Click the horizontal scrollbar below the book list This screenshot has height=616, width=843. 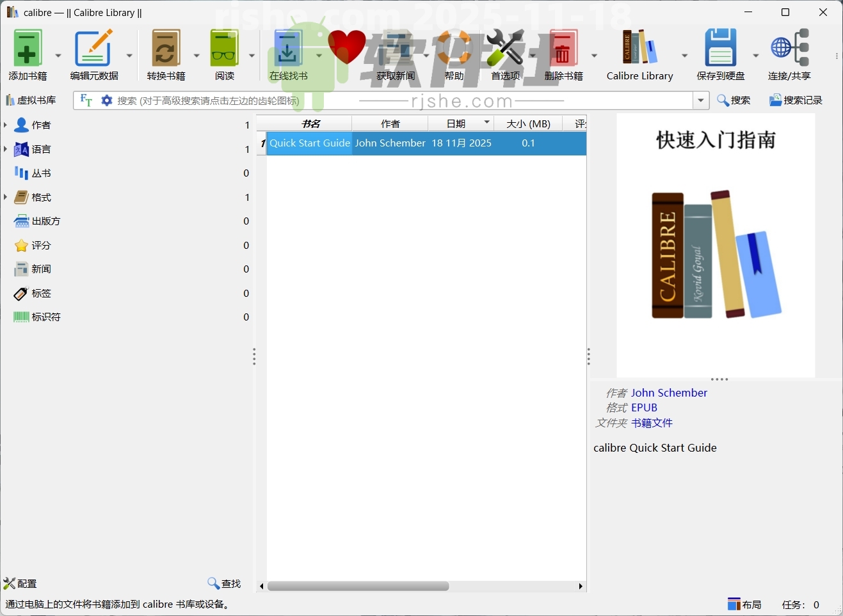tap(358, 586)
